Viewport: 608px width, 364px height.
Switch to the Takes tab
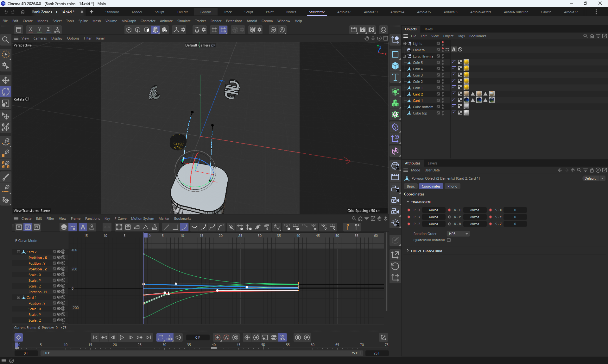coord(428,29)
